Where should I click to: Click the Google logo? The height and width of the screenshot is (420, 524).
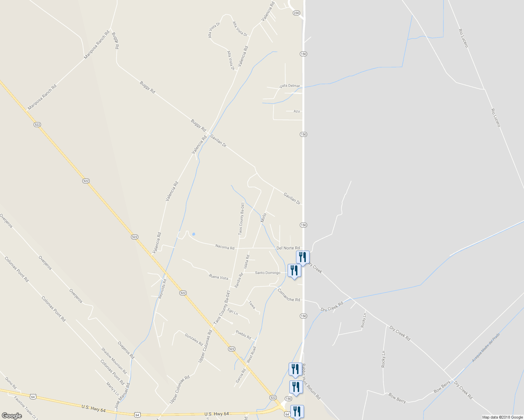pos(12,416)
